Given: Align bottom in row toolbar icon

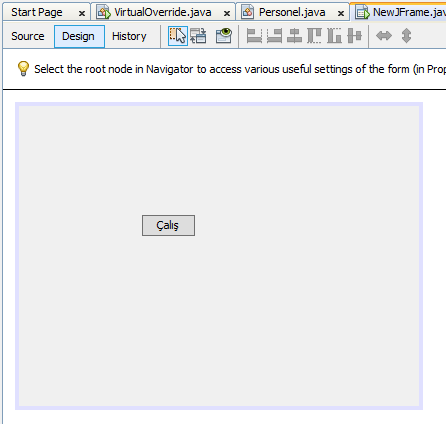Looking at the screenshot, I should 334,36.
